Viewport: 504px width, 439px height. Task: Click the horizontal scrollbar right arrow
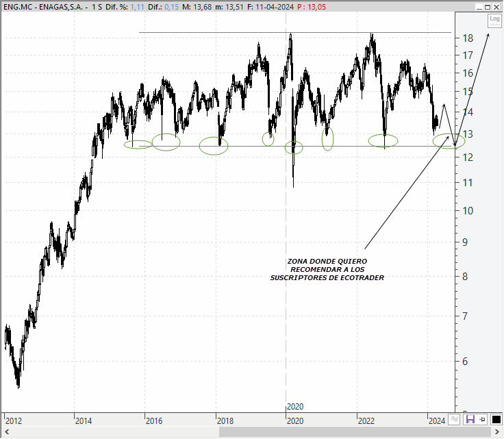point(496,431)
